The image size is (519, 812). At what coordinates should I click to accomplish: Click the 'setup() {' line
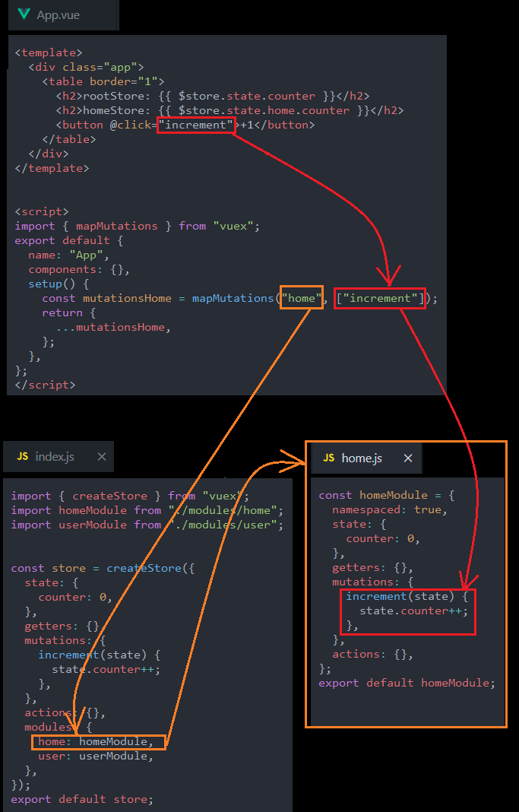pos(59,284)
